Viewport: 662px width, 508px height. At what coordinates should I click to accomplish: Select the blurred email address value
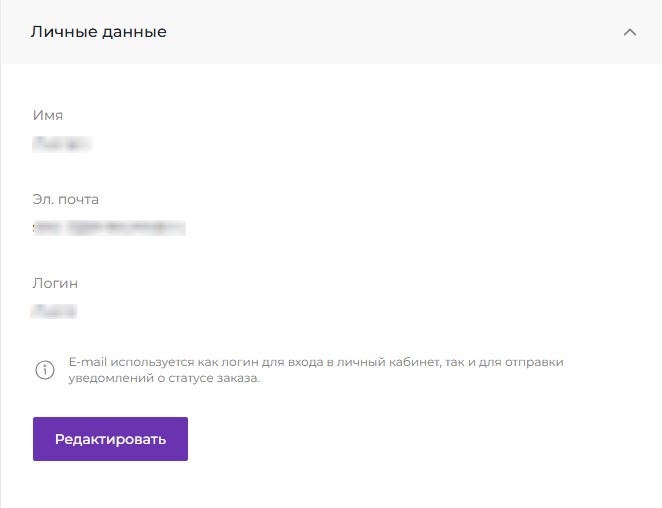coord(109,229)
